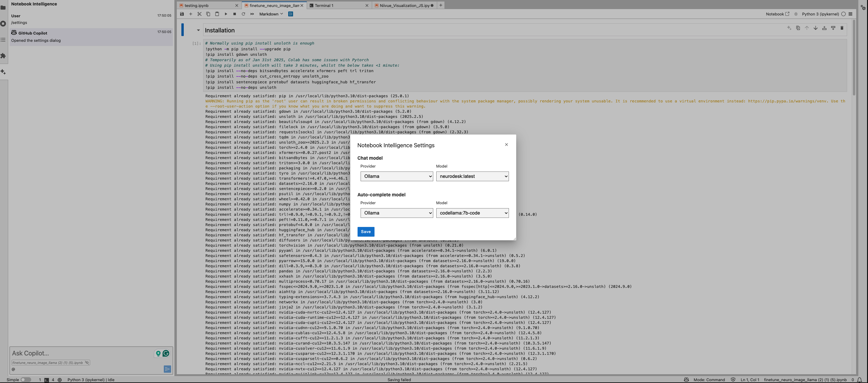868x383 pixels.
Task: Click the Save button in settings dialog
Action: click(x=366, y=231)
